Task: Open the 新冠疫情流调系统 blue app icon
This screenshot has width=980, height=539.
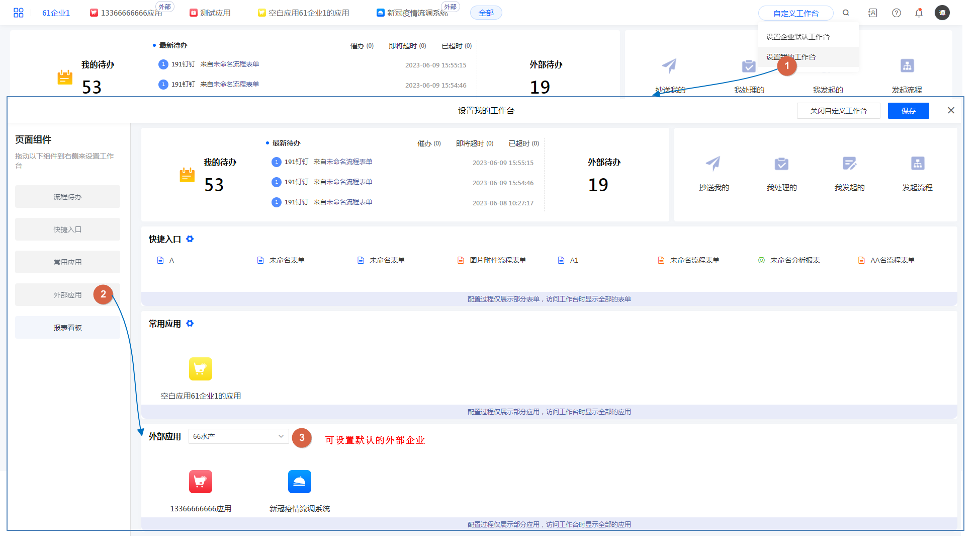Action: point(299,482)
